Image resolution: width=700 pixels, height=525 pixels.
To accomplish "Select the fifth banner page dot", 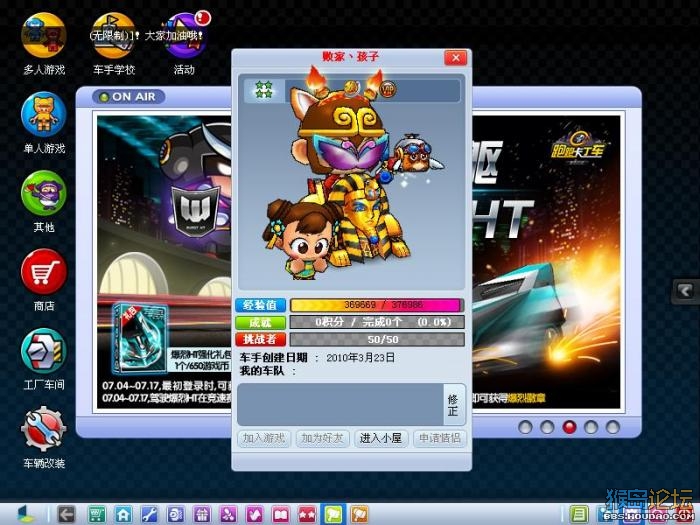I will coord(613,427).
